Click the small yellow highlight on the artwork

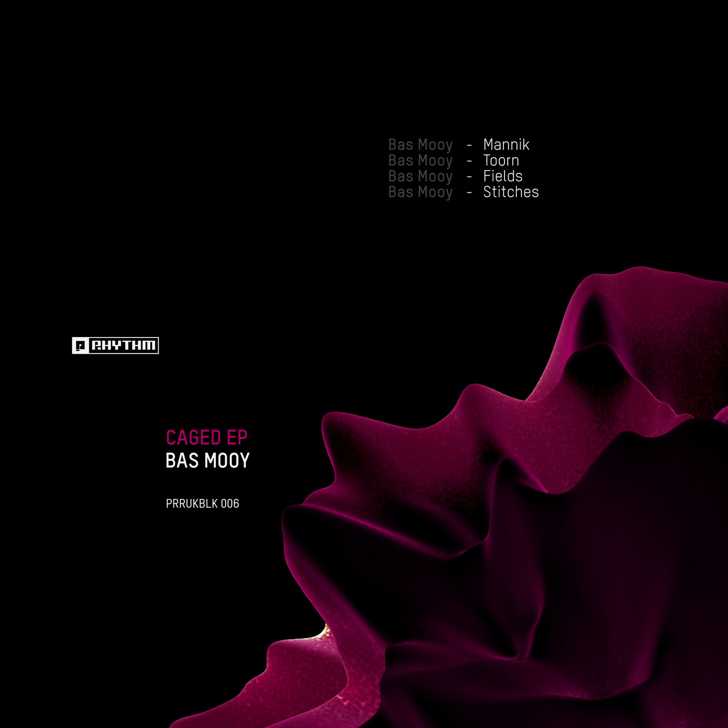point(326,631)
